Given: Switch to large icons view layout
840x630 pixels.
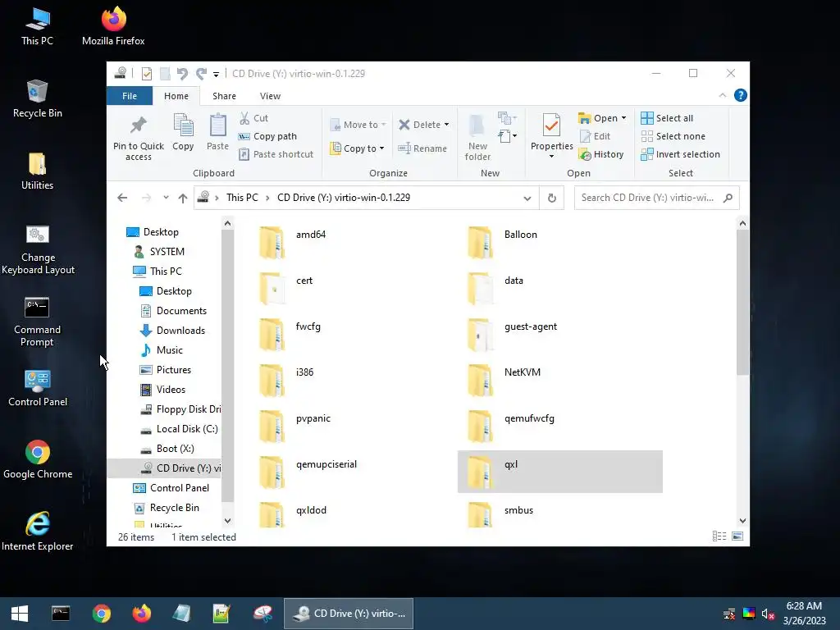Looking at the screenshot, I should point(737,536).
